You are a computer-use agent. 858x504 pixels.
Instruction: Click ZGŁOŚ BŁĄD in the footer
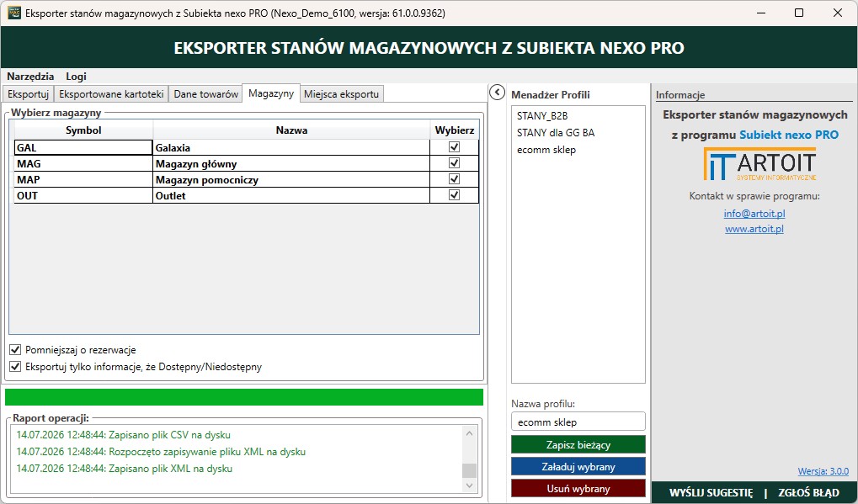click(809, 492)
